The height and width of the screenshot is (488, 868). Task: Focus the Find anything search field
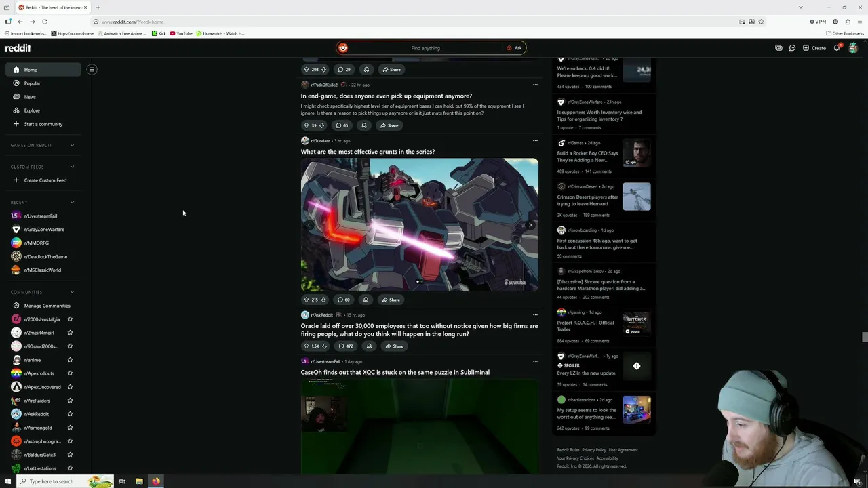[x=425, y=48]
